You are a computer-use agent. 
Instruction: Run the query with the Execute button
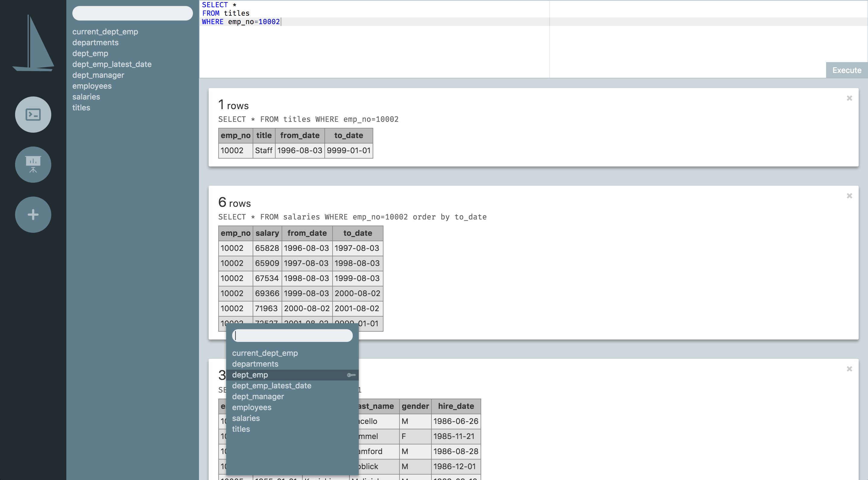[x=847, y=70]
